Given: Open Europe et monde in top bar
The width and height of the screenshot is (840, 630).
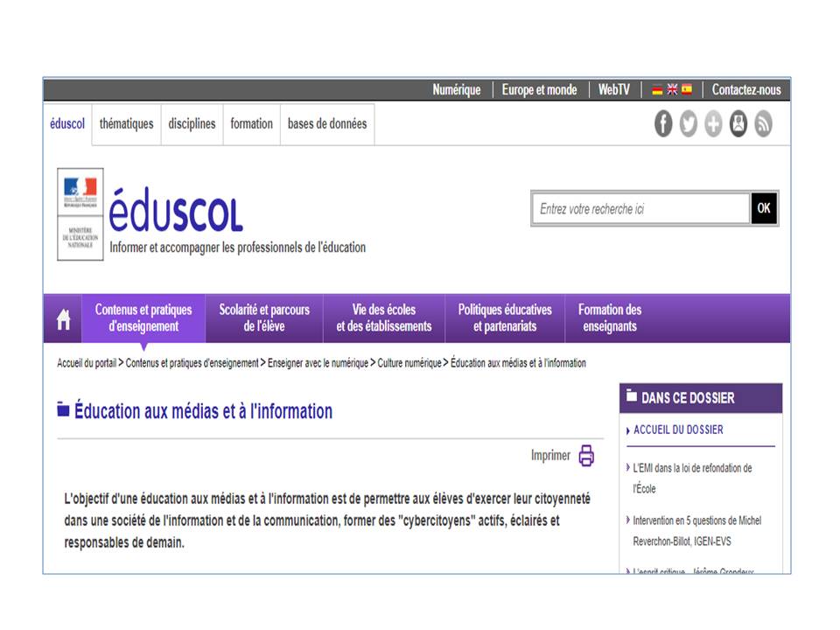Looking at the screenshot, I should (540, 90).
